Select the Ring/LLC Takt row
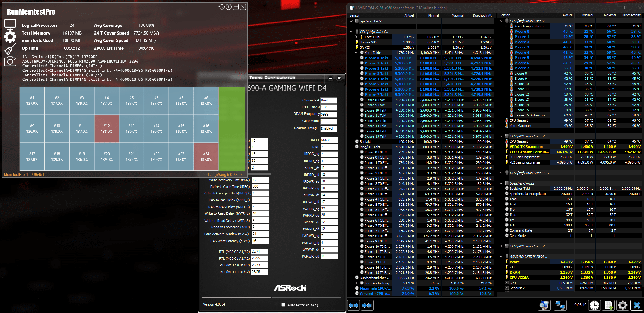The height and width of the screenshot is (313, 644). (420, 147)
